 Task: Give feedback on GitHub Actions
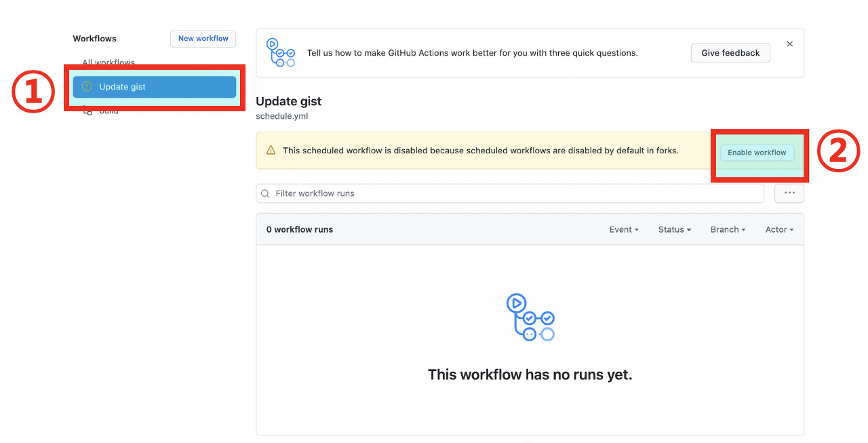coord(730,53)
